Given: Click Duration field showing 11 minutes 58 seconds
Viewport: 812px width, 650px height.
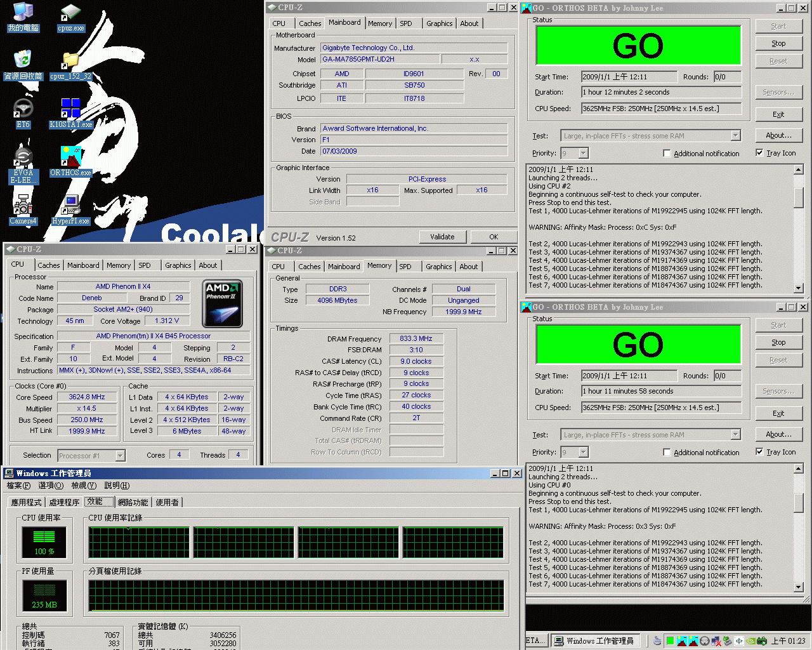Looking at the screenshot, I should point(661,391).
